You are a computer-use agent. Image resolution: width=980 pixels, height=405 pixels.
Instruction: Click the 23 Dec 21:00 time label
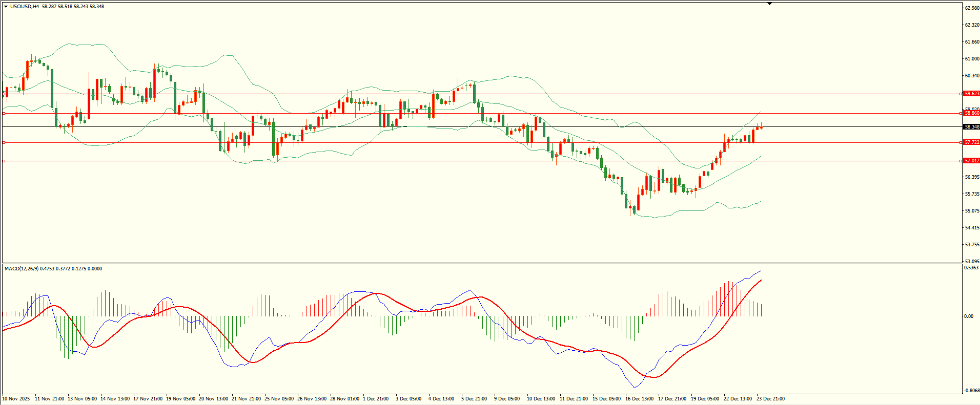coord(770,398)
